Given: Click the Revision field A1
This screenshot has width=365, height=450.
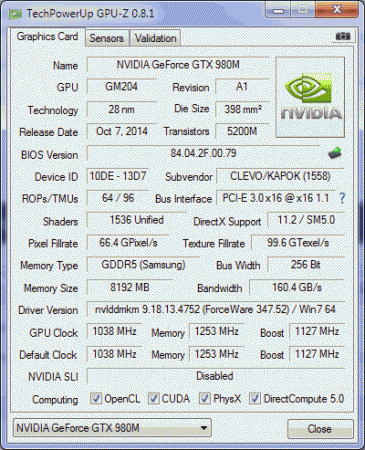Looking at the screenshot, I should [242, 87].
